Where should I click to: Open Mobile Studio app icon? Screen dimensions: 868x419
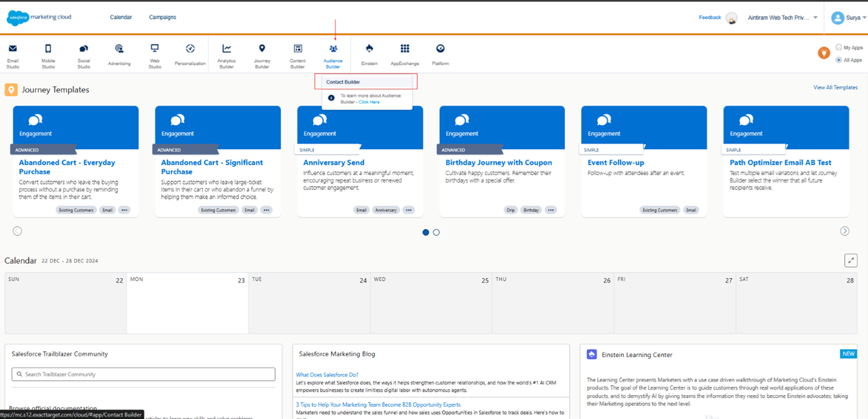48,49
